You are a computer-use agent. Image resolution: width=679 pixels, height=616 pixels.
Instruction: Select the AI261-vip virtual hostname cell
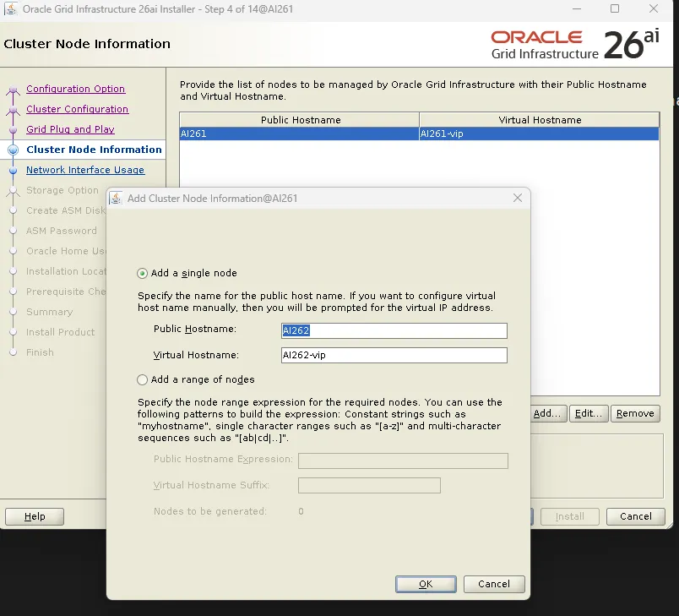tap(539, 134)
